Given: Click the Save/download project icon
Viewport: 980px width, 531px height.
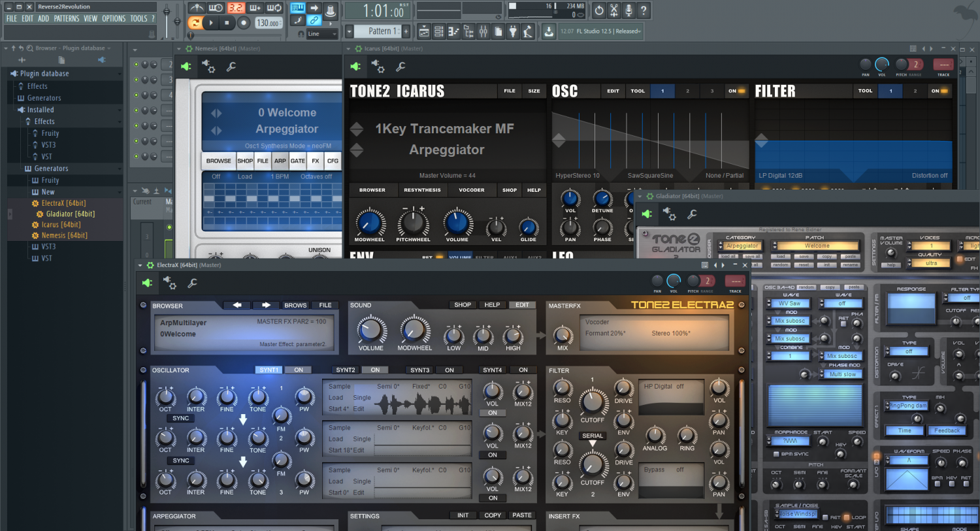Looking at the screenshot, I should (x=549, y=31).
